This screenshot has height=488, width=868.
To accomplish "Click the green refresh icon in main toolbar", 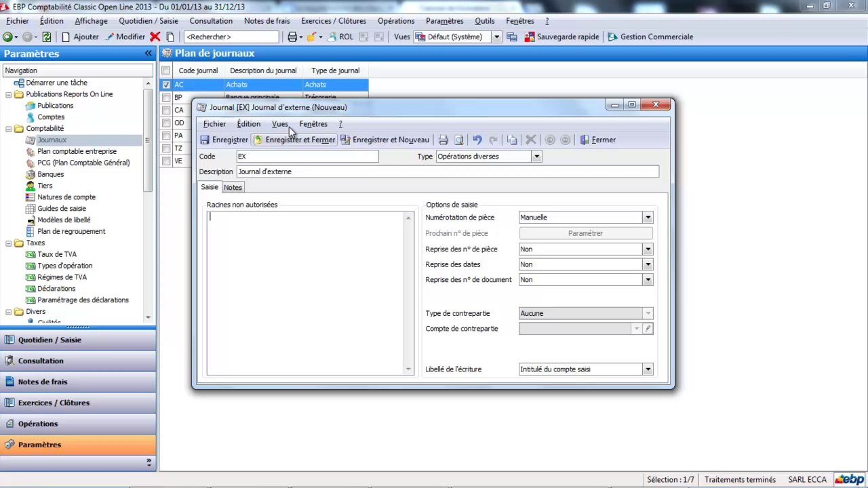I will [x=47, y=37].
